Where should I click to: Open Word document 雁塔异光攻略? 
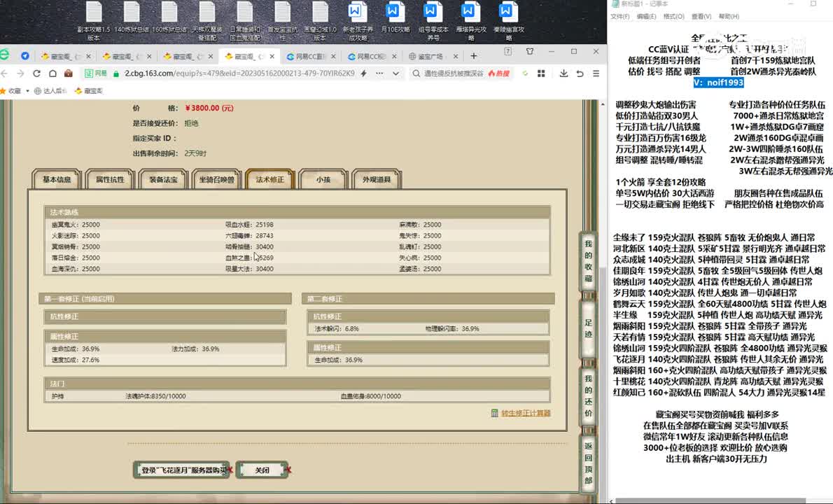point(470,21)
